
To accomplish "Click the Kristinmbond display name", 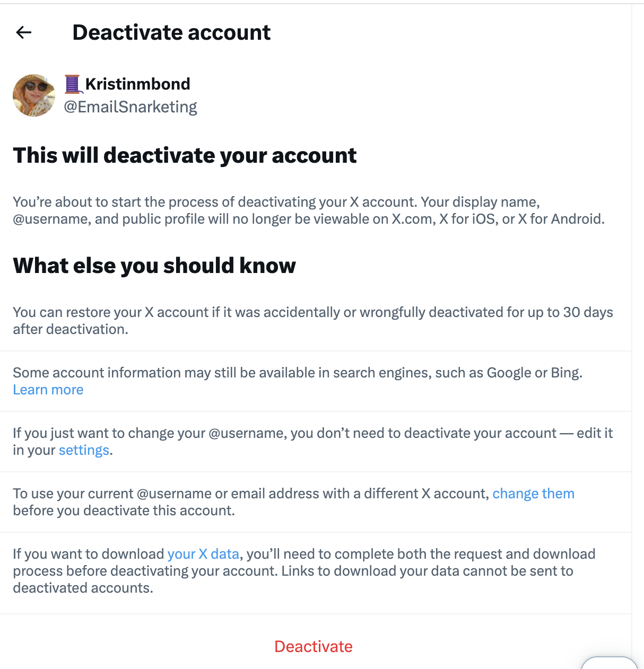I will coord(137,84).
